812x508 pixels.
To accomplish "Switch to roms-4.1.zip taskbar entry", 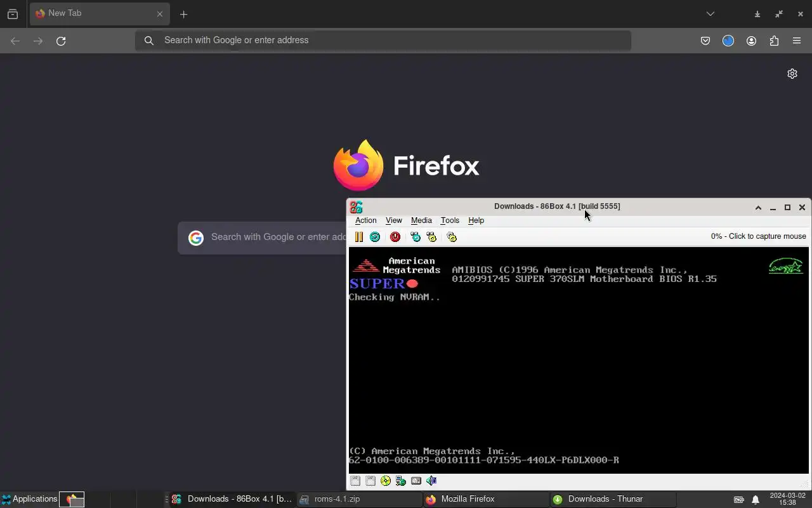I will click(358, 499).
